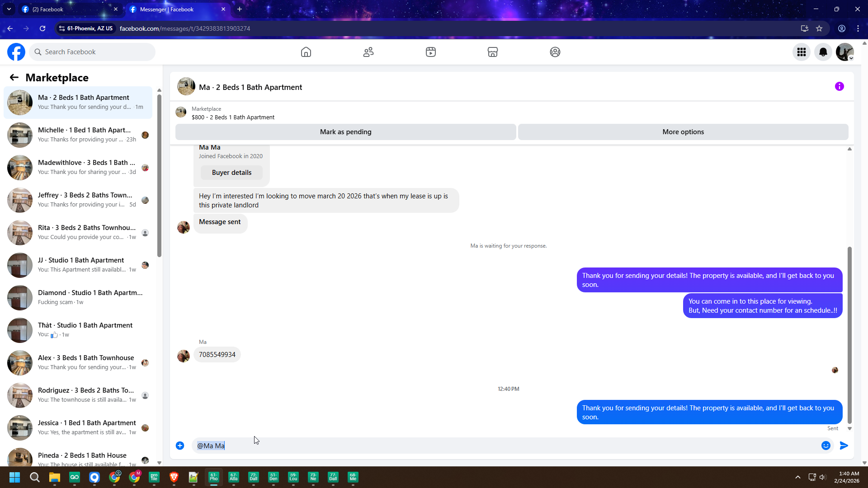Open the emoji picker in message box

[x=826, y=446]
